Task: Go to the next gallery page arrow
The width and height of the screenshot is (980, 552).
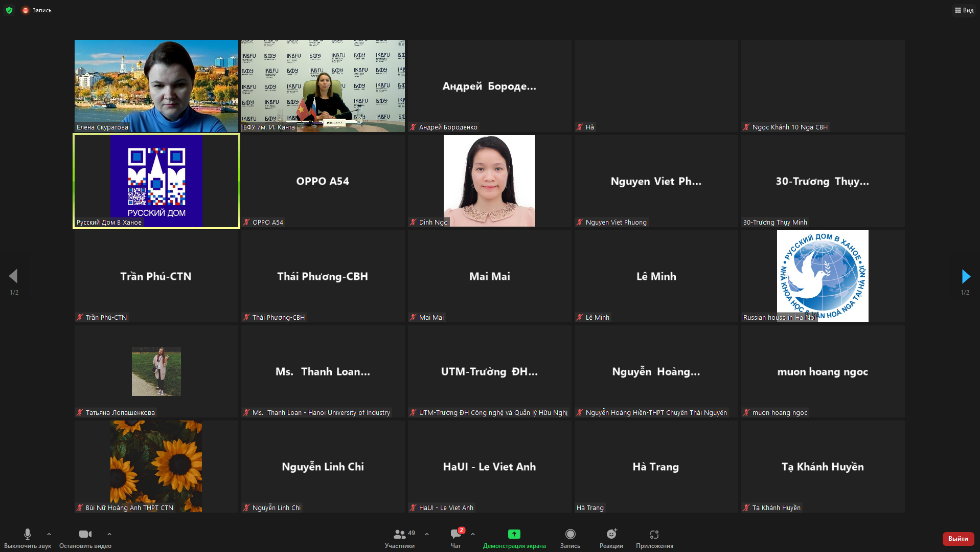Action: click(965, 277)
